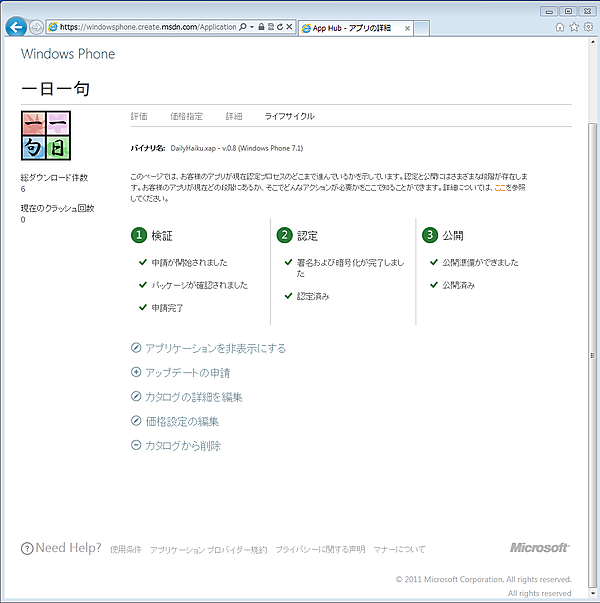Open browser Tools gear icon

(x=588, y=27)
